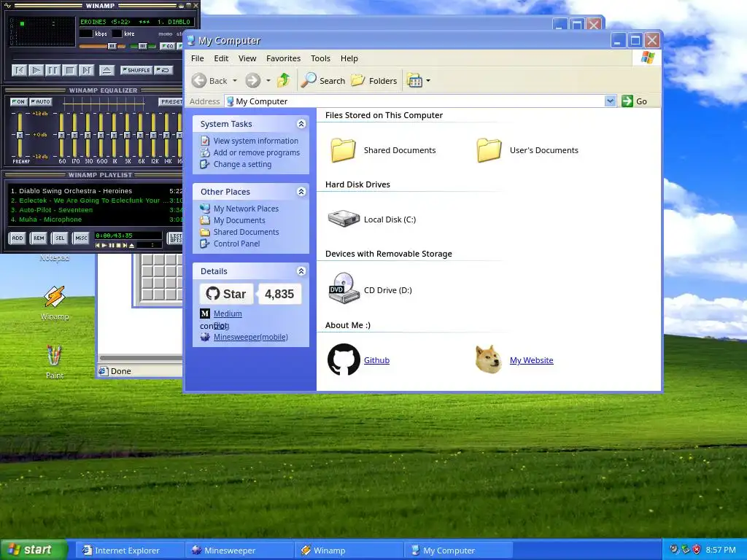Click the Winamp volume slider
The height and width of the screenshot is (560, 747).
coord(102,46)
